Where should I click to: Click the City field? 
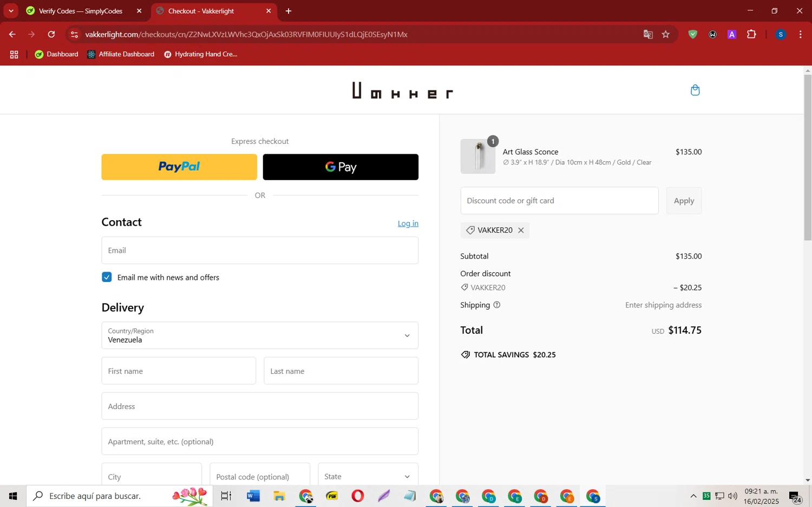(152, 474)
